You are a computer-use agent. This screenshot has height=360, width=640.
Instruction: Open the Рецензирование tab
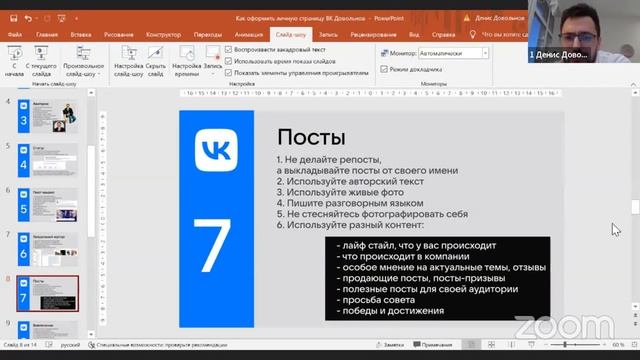pos(373,35)
